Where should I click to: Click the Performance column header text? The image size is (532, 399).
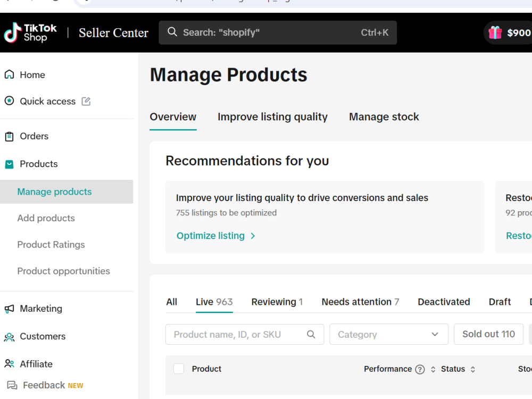pyautogui.click(x=387, y=369)
